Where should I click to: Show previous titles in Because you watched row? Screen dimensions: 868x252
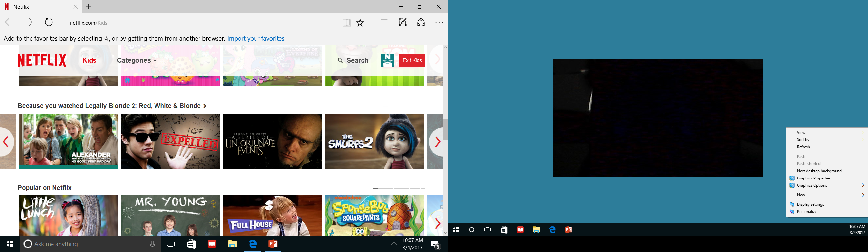tap(6, 141)
